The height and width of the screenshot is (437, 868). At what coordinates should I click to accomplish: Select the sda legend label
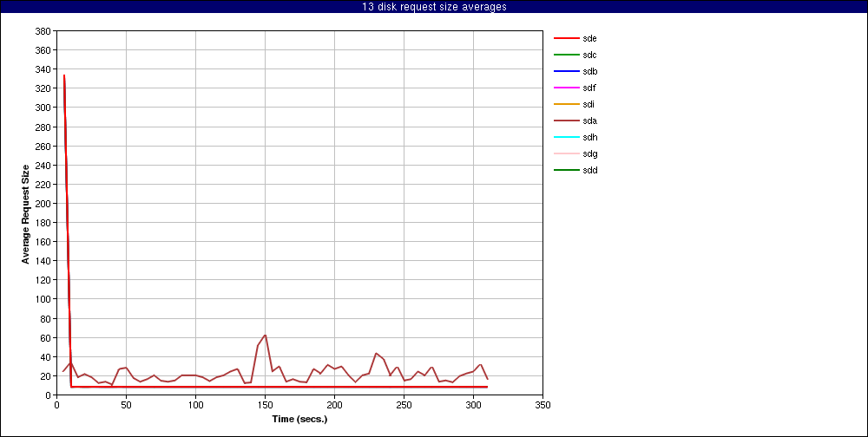pyautogui.click(x=589, y=121)
